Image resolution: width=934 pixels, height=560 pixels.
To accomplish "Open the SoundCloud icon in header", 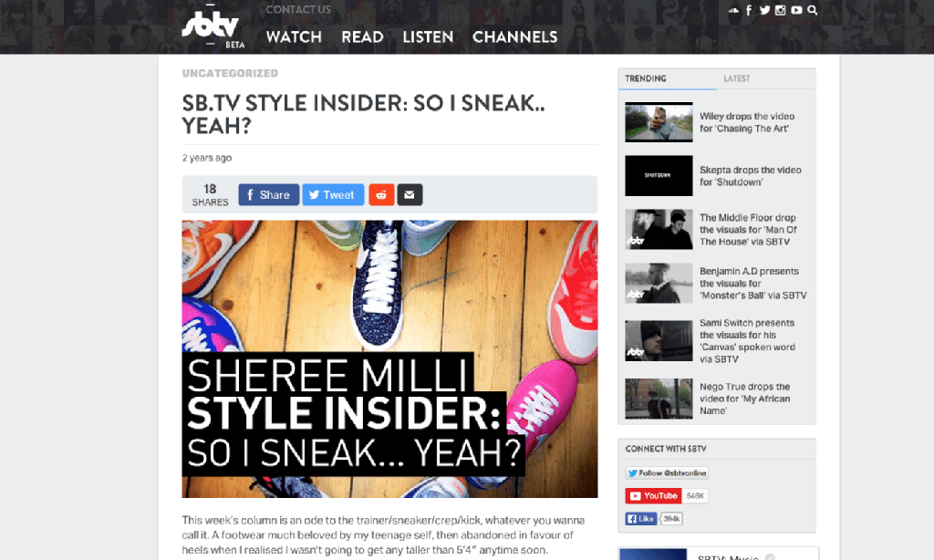I will tap(733, 10).
